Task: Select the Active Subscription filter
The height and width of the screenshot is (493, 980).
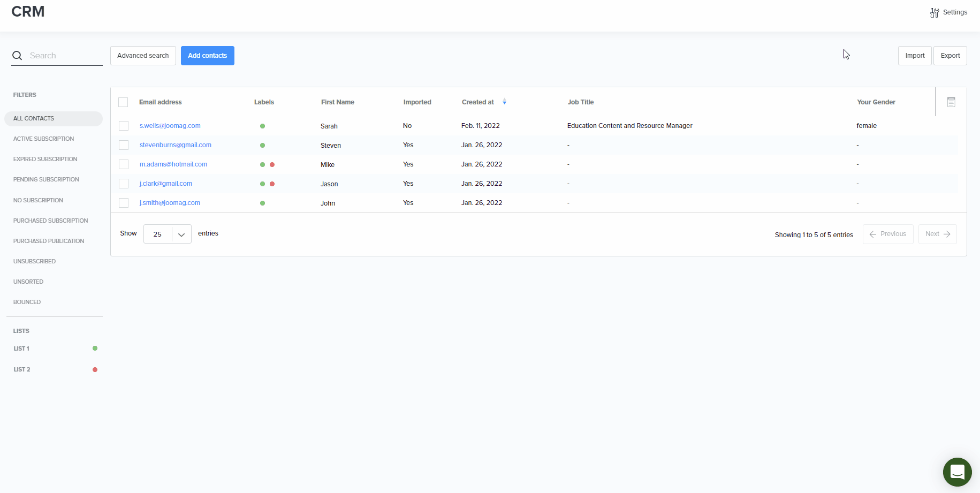Action: pyautogui.click(x=44, y=139)
